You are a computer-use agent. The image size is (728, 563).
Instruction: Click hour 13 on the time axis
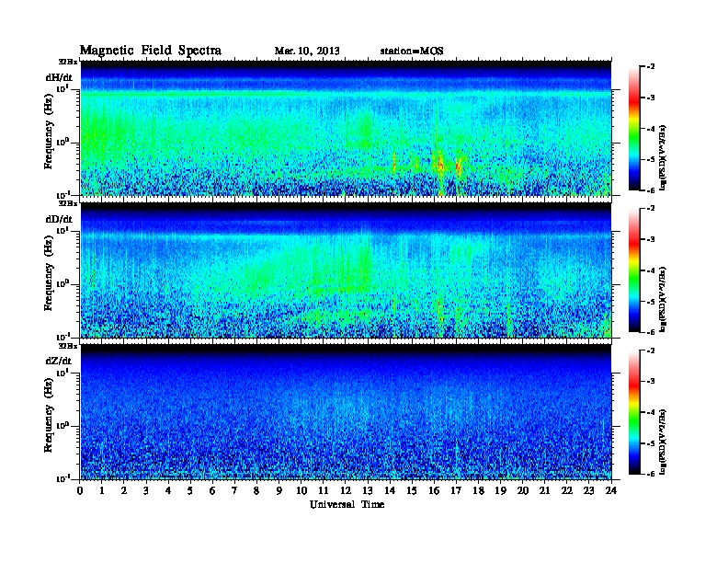(368, 491)
